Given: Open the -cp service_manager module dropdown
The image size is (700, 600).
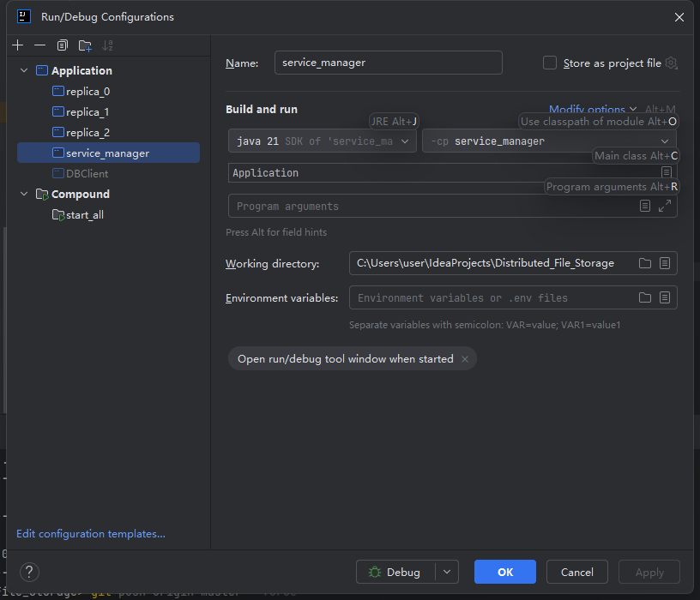Looking at the screenshot, I should [549, 141].
